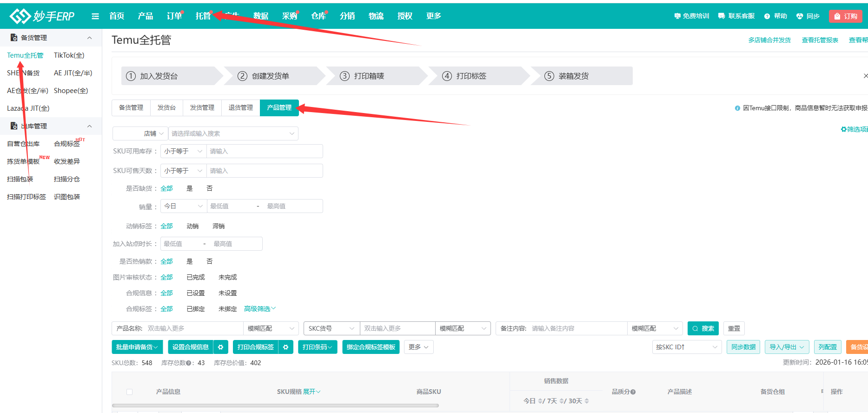Open Shopee(全) in the sidebar
Image resolution: width=868 pixels, height=413 pixels.
[x=71, y=91]
